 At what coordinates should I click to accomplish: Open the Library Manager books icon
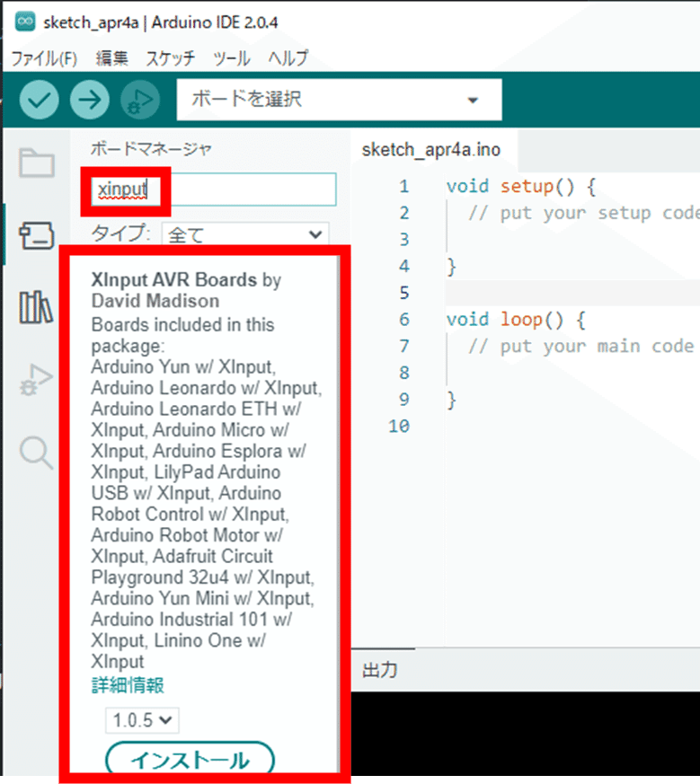click(x=36, y=307)
